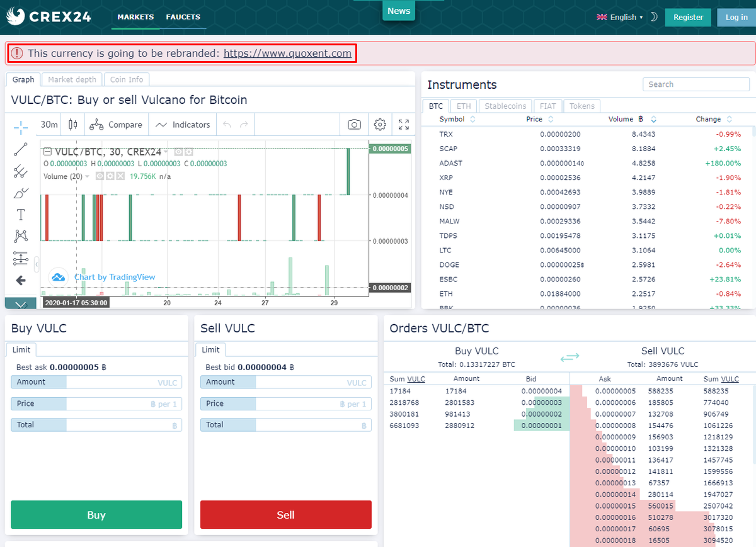Click the Log in button

(x=736, y=17)
